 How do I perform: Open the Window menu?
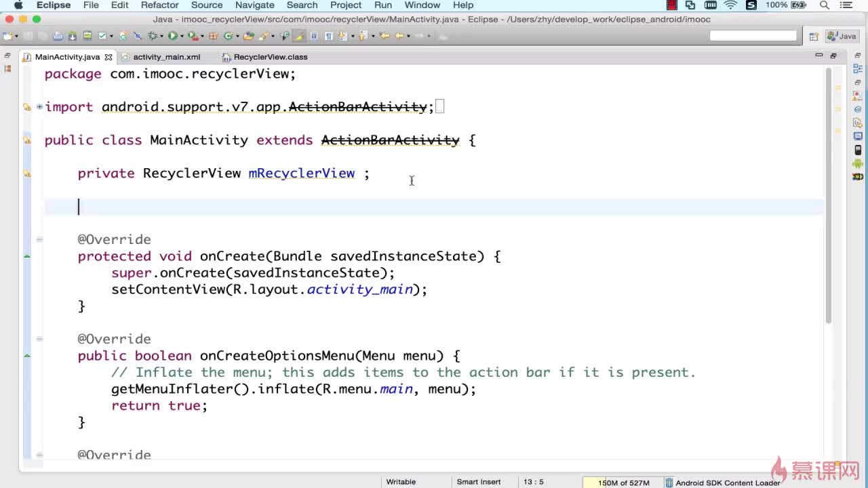point(422,5)
